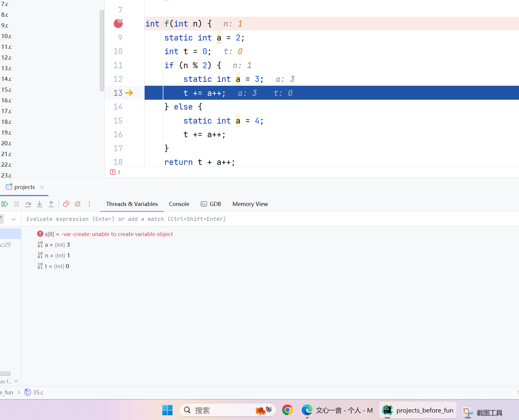Toggle the breakpoint on line 8

(118, 23)
